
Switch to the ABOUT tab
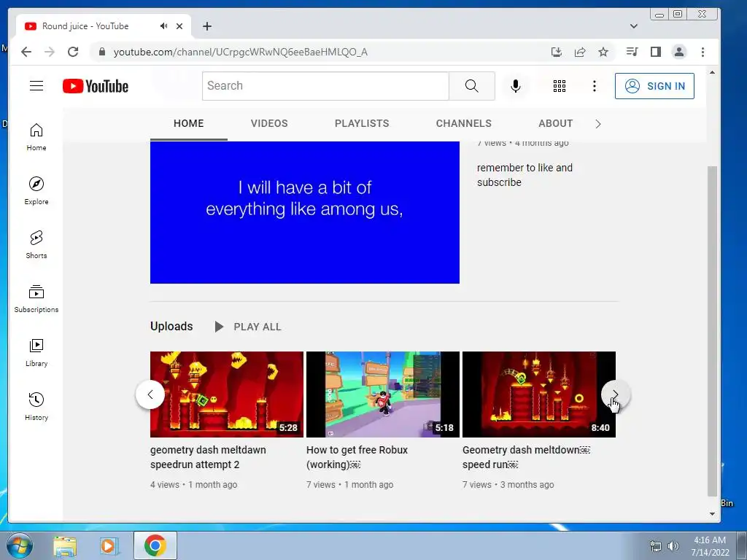click(555, 123)
